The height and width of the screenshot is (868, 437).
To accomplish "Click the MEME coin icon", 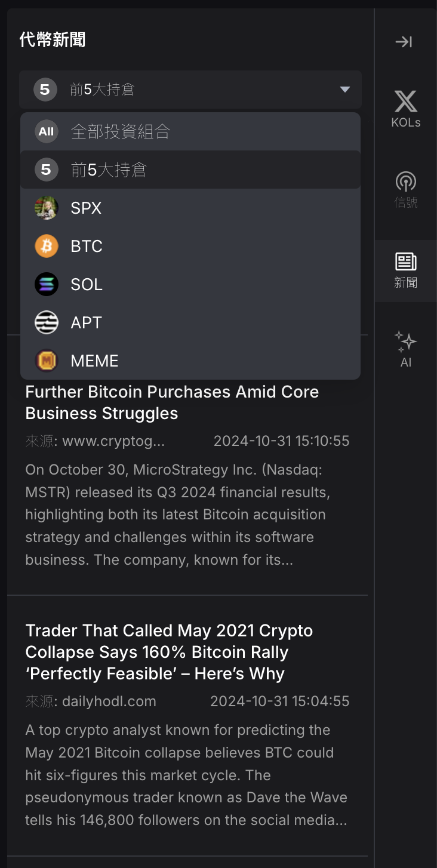I will 47,361.
